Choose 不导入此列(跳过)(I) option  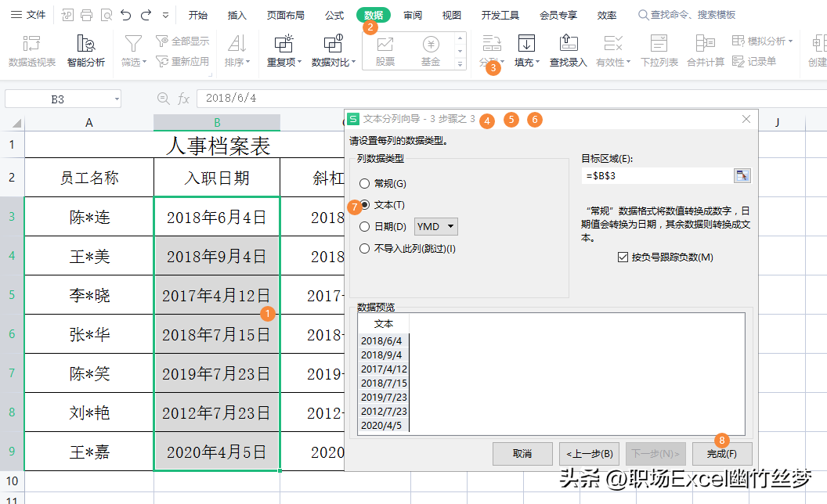pyautogui.click(x=407, y=248)
